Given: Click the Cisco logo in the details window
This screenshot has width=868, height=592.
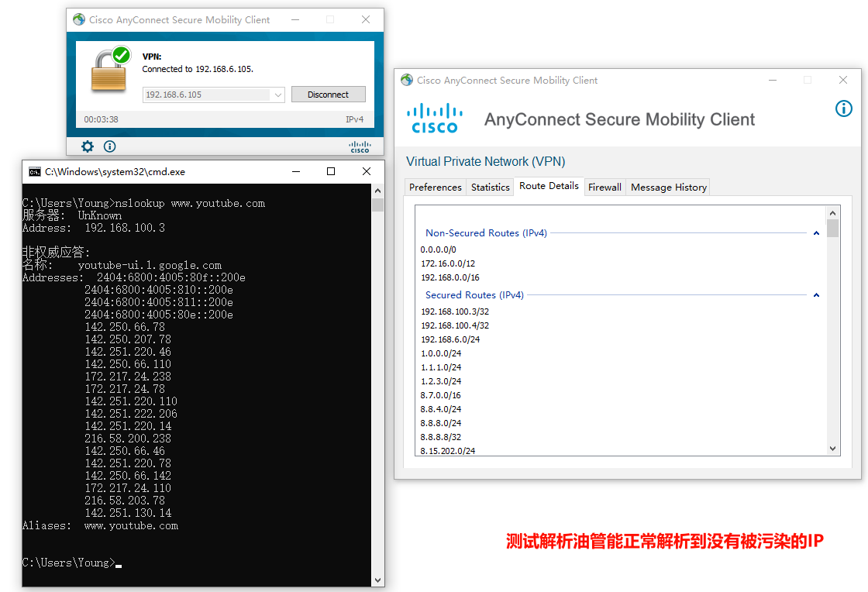Looking at the screenshot, I should click(435, 119).
